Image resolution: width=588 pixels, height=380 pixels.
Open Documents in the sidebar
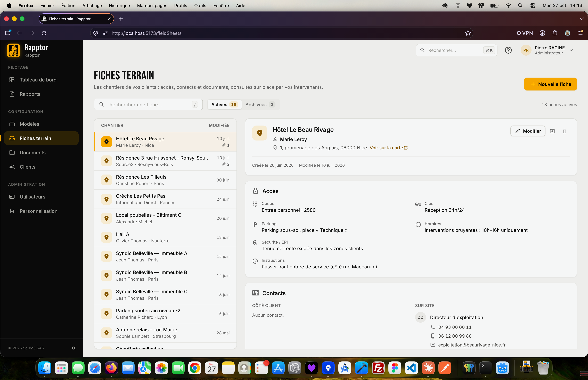41,153
